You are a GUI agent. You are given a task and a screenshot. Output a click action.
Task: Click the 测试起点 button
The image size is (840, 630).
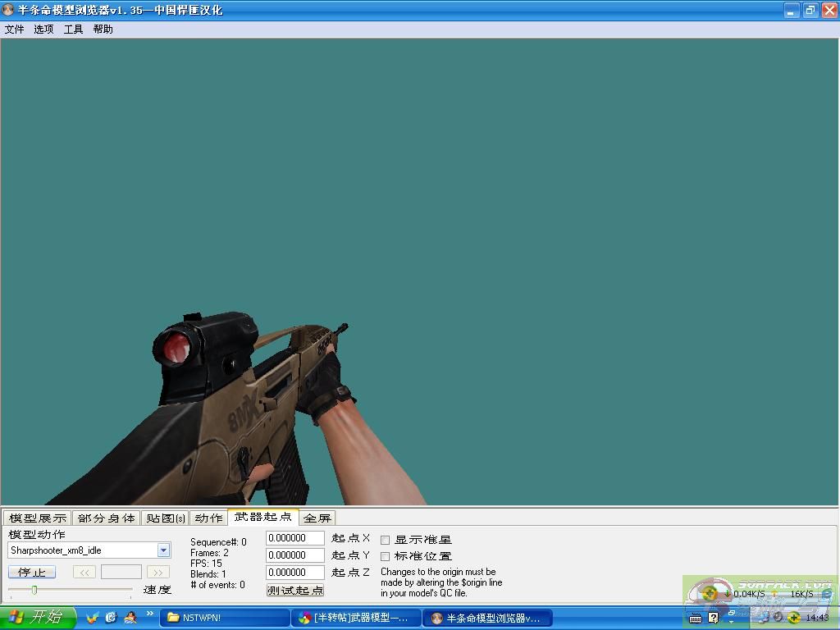[295, 590]
